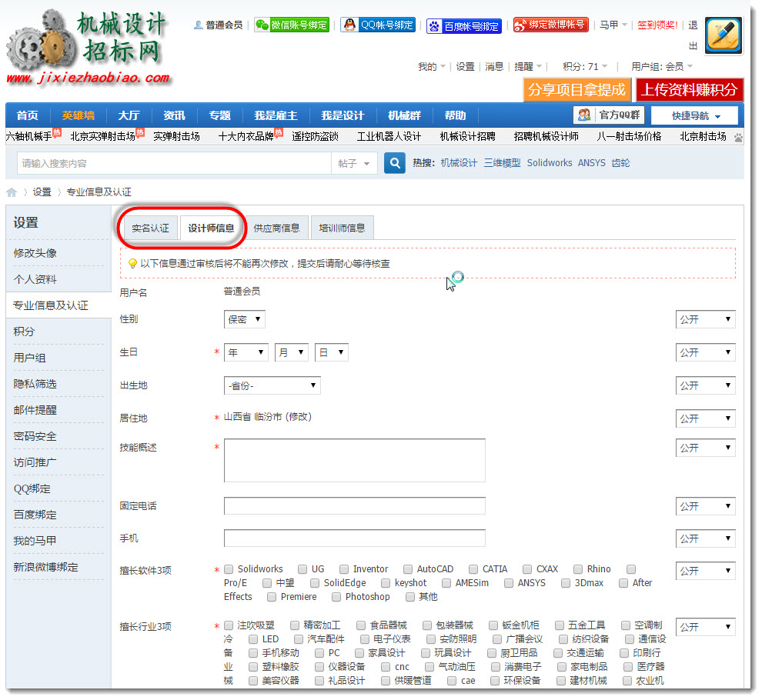The height and width of the screenshot is (700, 762).
Task: Open 密码安全 in the settings sidebar
Action: click(35, 436)
